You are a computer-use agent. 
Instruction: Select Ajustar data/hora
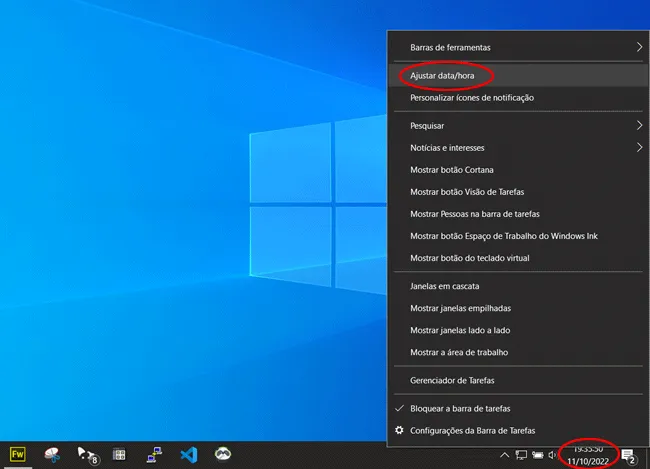[x=518, y=75]
